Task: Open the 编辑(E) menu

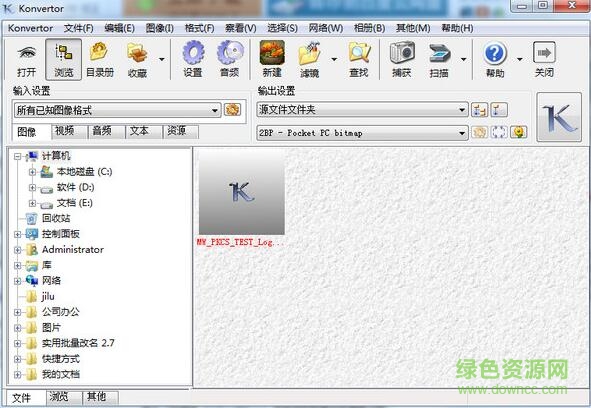Action: pos(119,28)
